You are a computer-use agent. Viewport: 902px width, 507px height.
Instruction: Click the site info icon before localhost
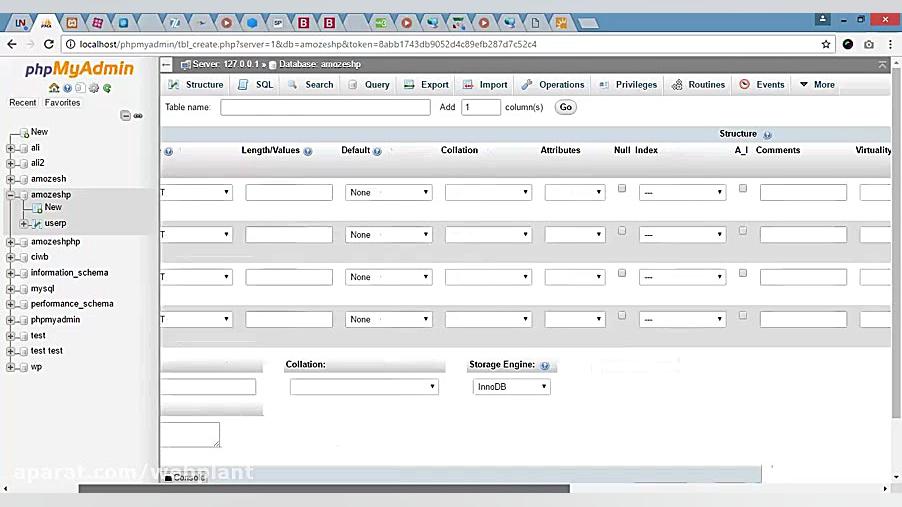[70, 44]
